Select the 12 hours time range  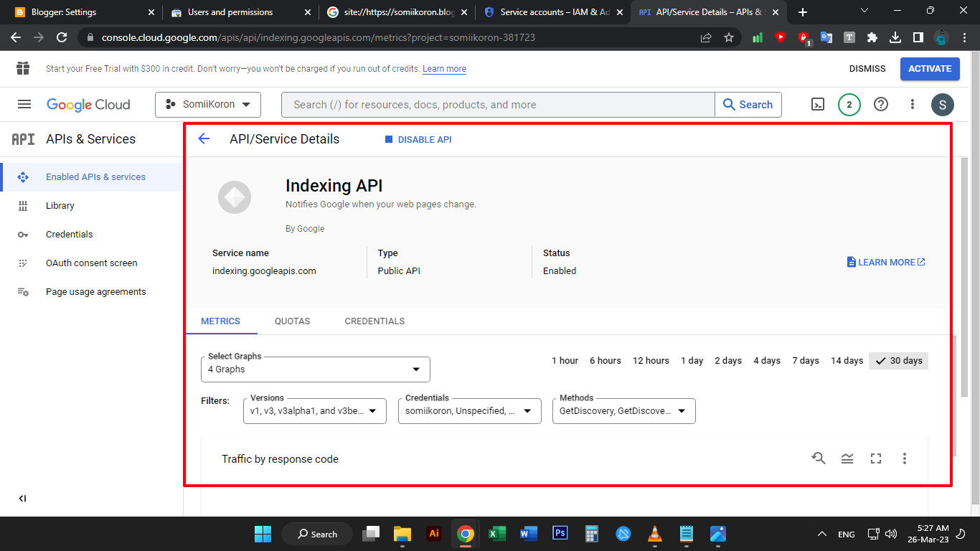click(651, 361)
